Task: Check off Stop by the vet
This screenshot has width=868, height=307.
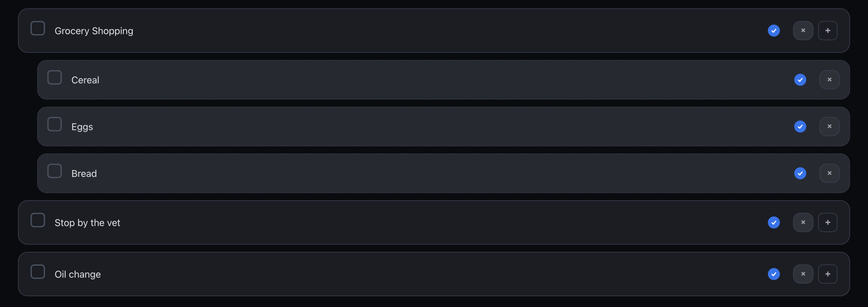Action: [x=38, y=220]
